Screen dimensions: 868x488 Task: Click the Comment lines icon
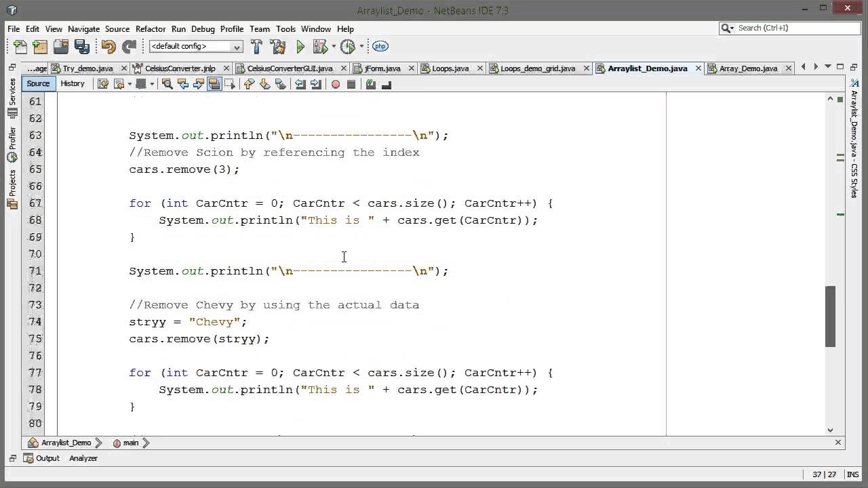pos(370,84)
